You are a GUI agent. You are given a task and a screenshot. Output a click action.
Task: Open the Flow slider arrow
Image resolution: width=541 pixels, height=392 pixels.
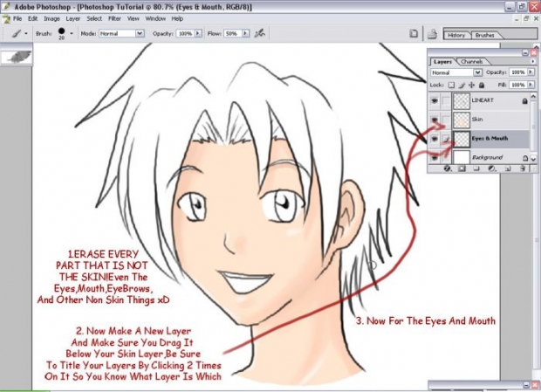click(x=245, y=33)
